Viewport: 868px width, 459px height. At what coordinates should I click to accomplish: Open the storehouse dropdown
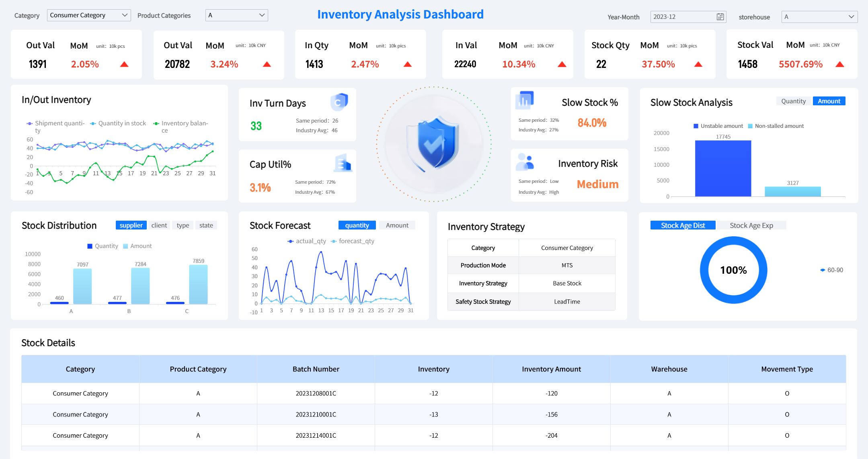click(819, 17)
